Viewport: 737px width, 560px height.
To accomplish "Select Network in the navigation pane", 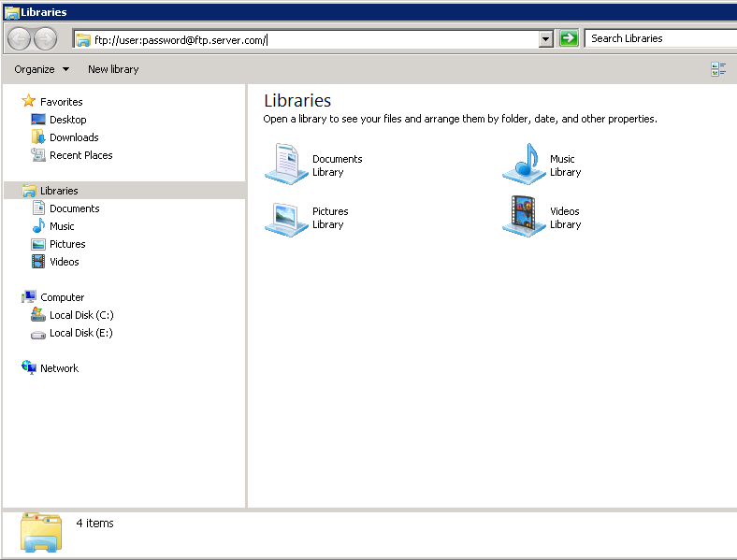I will pyautogui.click(x=59, y=368).
